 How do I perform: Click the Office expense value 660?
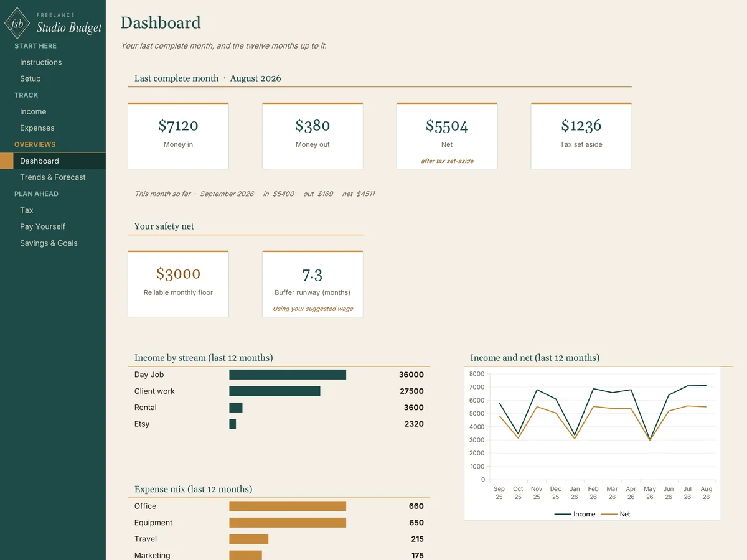click(416, 506)
